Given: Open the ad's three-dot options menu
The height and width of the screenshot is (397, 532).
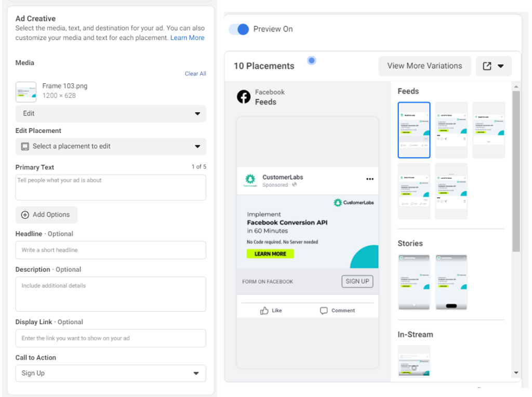Looking at the screenshot, I should pyautogui.click(x=370, y=179).
